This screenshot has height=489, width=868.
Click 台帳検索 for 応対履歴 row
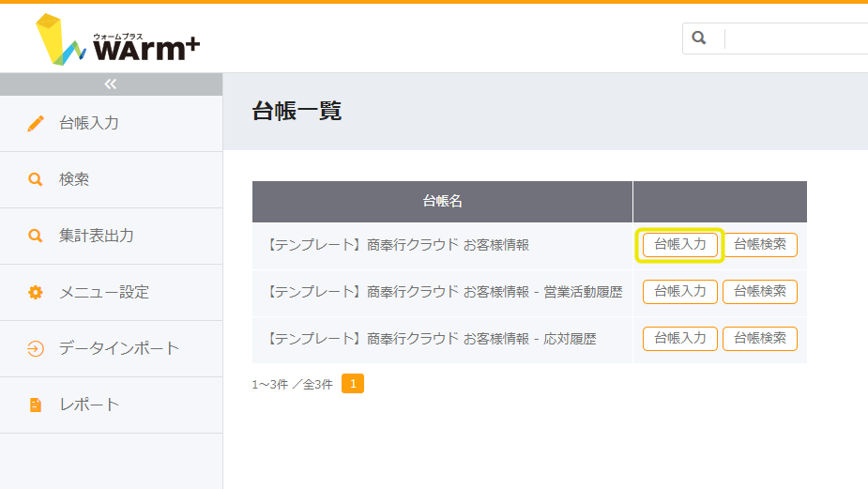(760, 339)
